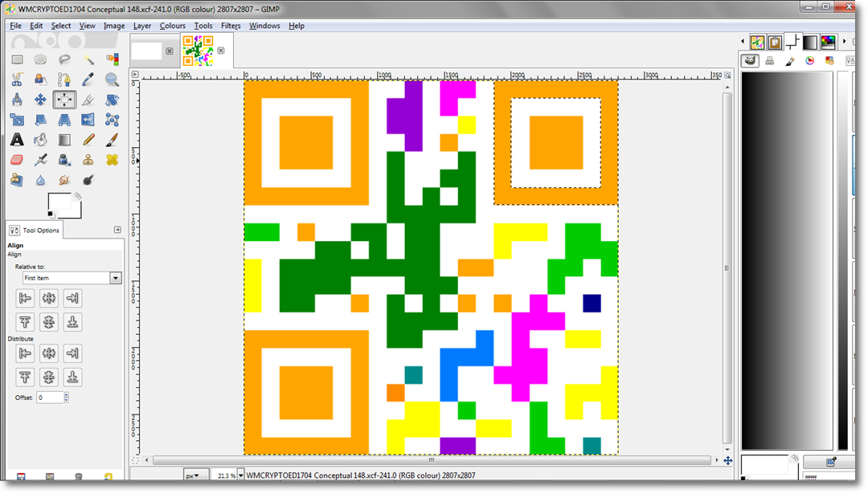Screen dimensions: 868x494
Task: Open the Tool Options panel configuration menu
Action: coord(117,230)
